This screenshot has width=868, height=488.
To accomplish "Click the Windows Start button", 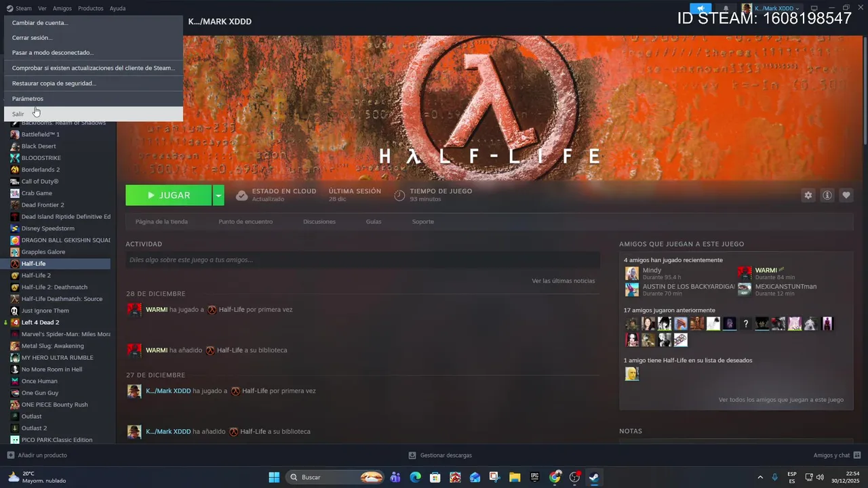I will point(274,477).
